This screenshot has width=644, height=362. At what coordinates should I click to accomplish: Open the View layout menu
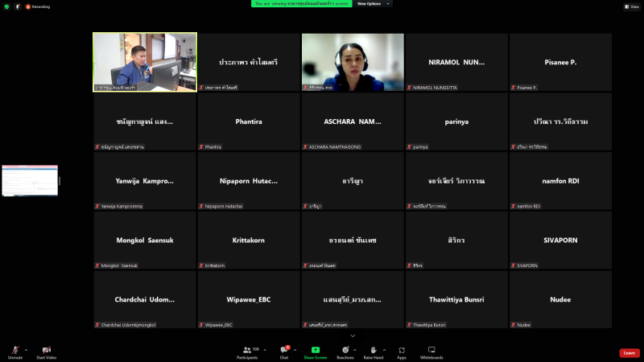click(x=630, y=6)
